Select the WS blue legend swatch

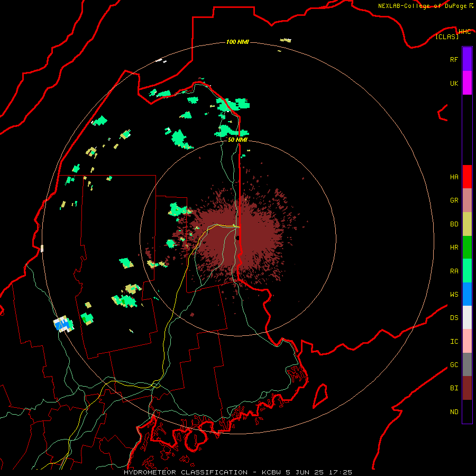467,294
